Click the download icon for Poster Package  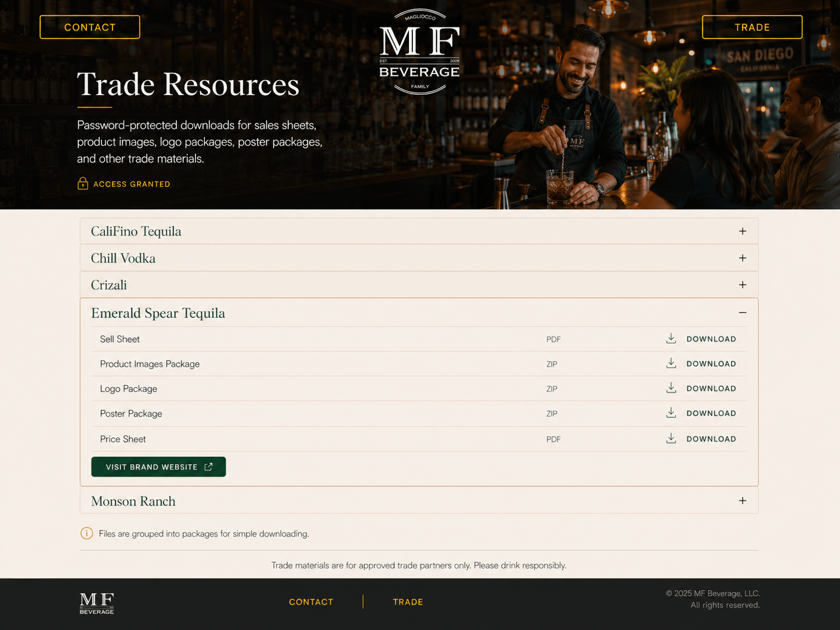coord(671,413)
